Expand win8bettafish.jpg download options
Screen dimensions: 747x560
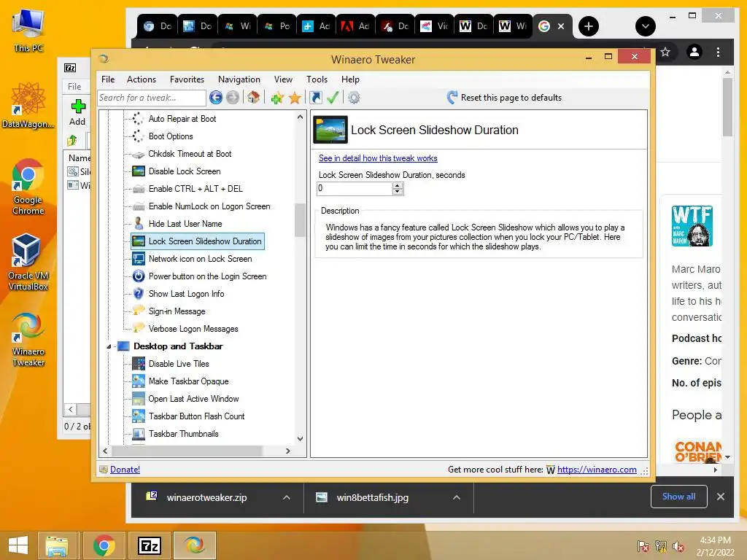(457, 497)
